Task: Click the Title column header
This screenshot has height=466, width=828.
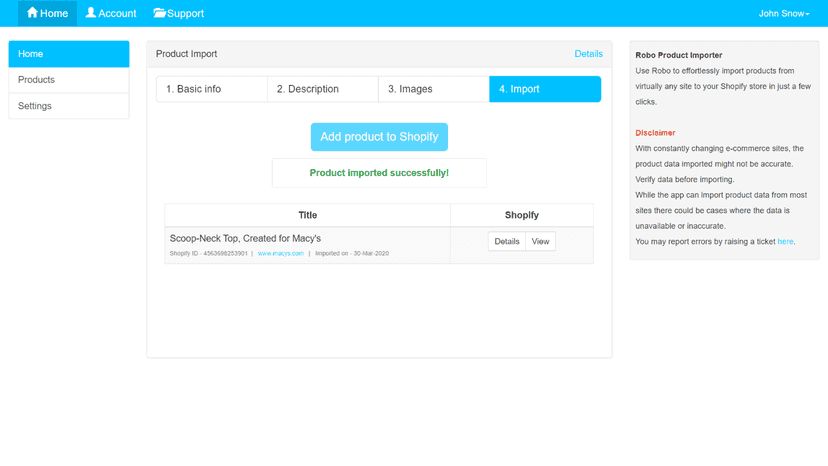Action: (x=307, y=215)
